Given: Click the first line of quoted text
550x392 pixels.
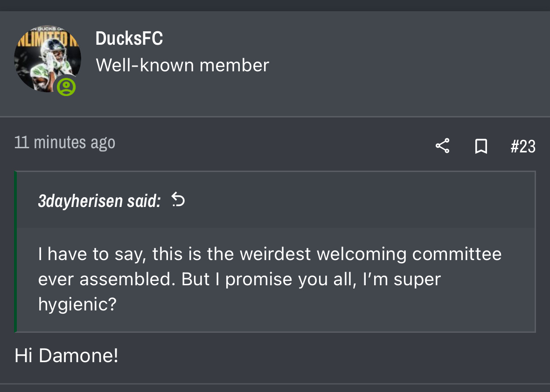Looking at the screenshot, I should click(x=270, y=254).
